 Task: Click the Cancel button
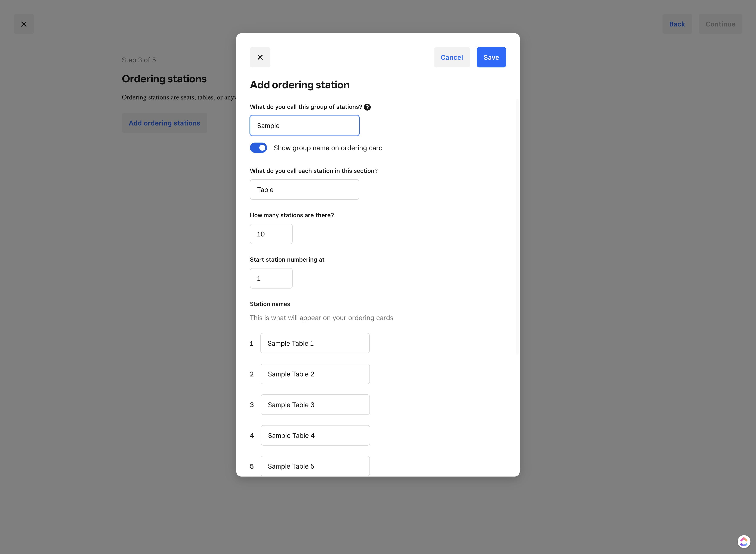coord(451,57)
